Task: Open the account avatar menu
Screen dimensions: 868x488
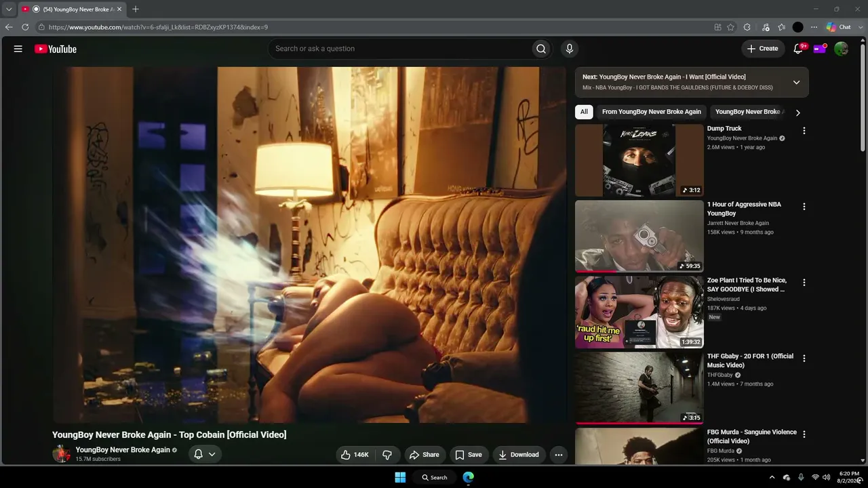Action: point(841,49)
